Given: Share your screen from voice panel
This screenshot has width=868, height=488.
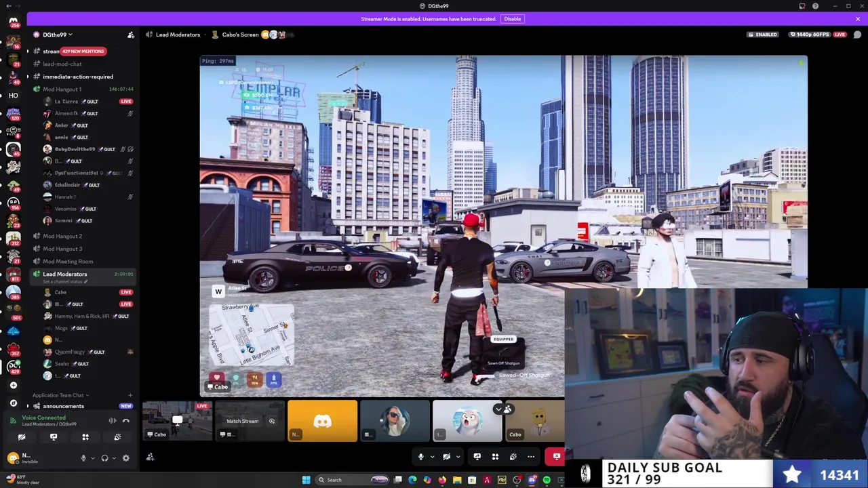Looking at the screenshot, I should pyautogui.click(x=54, y=437).
